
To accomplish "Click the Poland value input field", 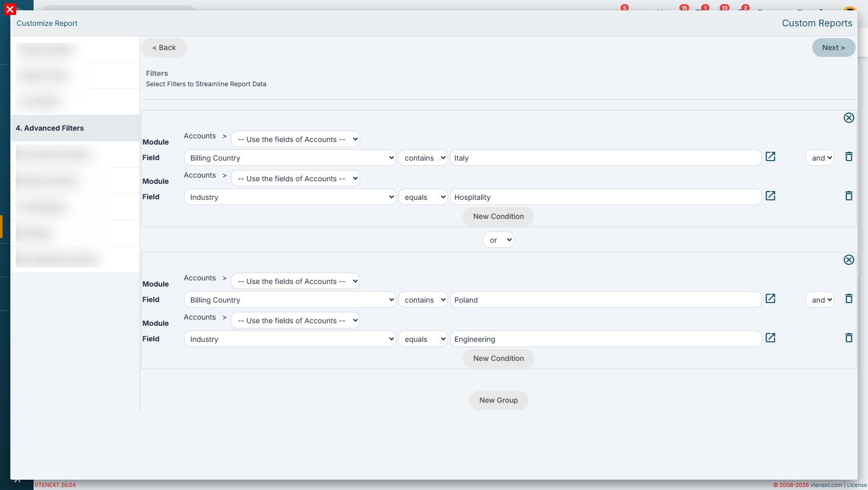I will click(x=606, y=300).
